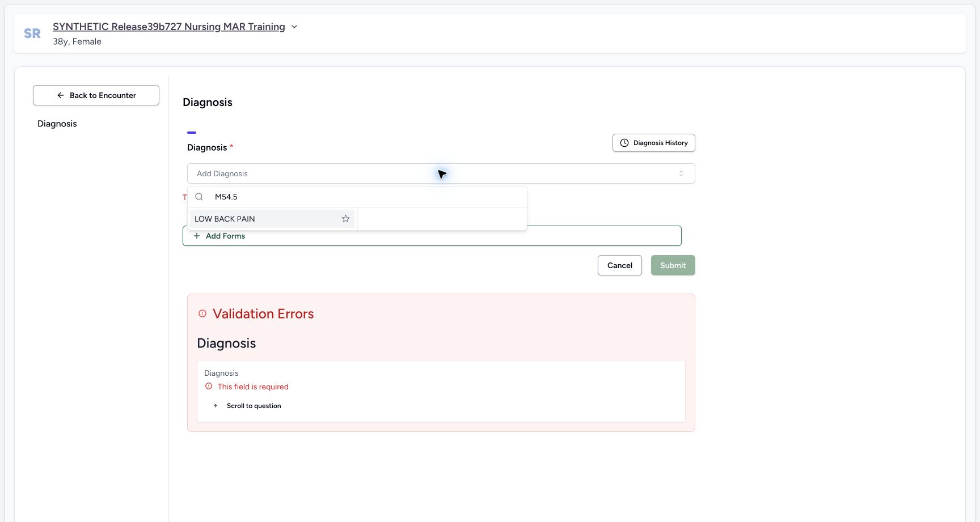The height and width of the screenshot is (522, 980).
Task: Click the Validation Errors heading
Action: click(263, 313)
